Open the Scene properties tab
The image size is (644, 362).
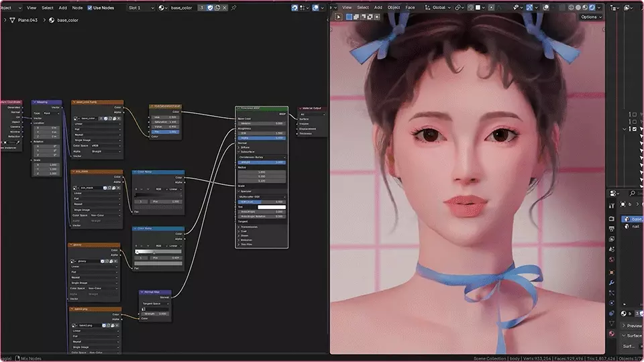click(x=612, y=249)
